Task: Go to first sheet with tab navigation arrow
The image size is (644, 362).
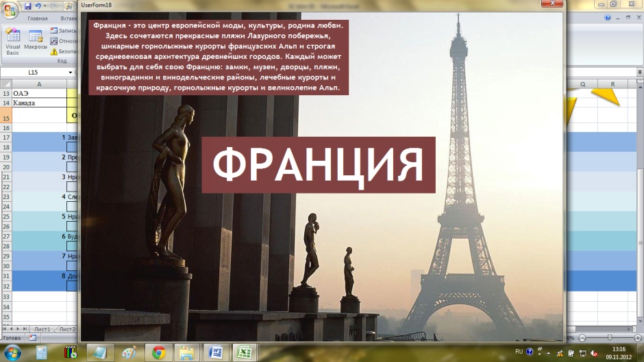Action: [x=5, y=329]
